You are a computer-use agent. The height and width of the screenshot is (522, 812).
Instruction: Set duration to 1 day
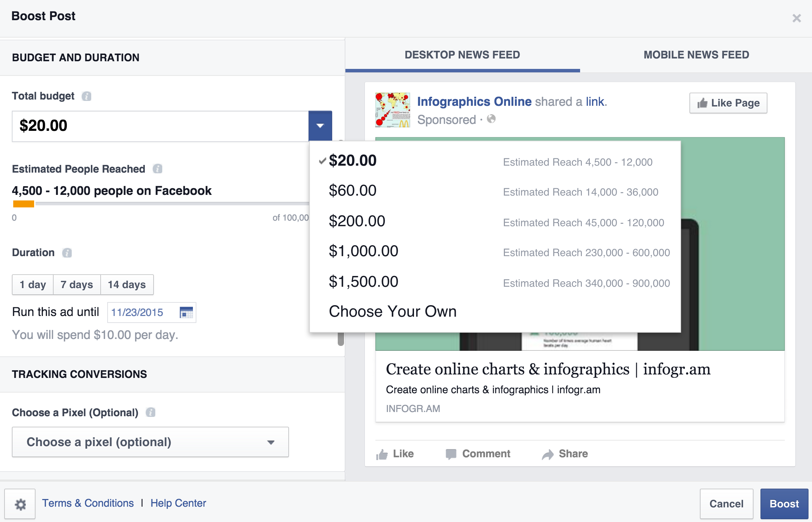[33, 285]
